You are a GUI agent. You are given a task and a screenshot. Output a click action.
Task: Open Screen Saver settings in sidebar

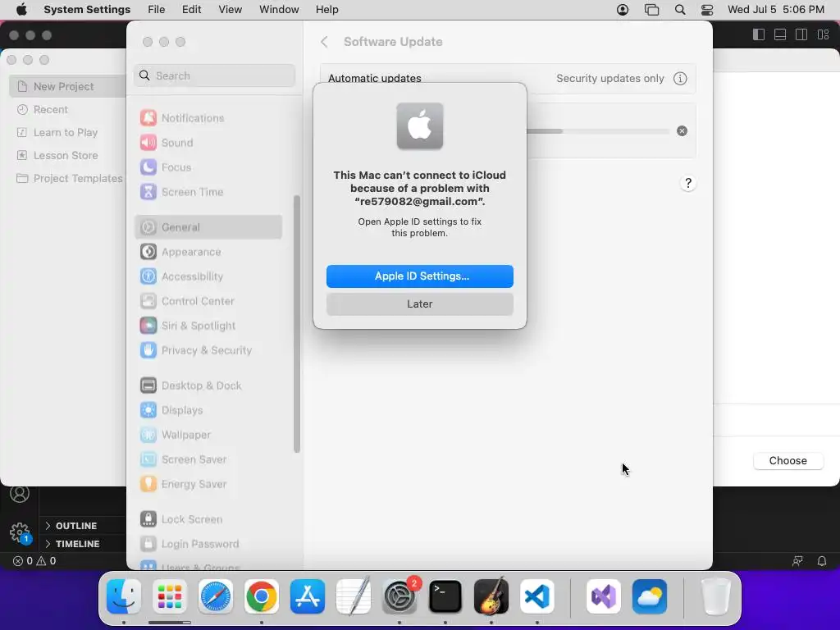(x=208, y=459)
